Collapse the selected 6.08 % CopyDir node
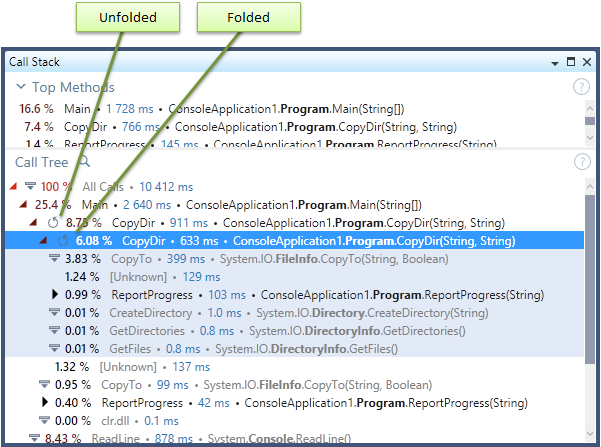 (x=43, y=240)
